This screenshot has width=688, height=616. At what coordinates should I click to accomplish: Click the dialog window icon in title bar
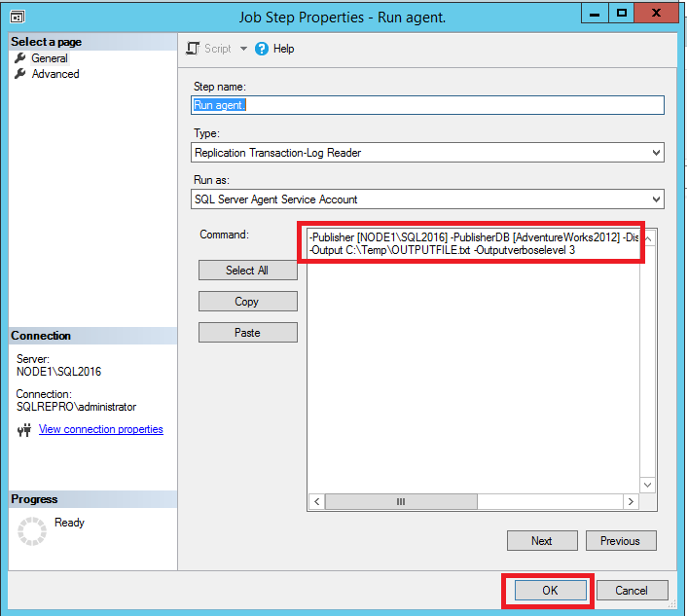18,18
